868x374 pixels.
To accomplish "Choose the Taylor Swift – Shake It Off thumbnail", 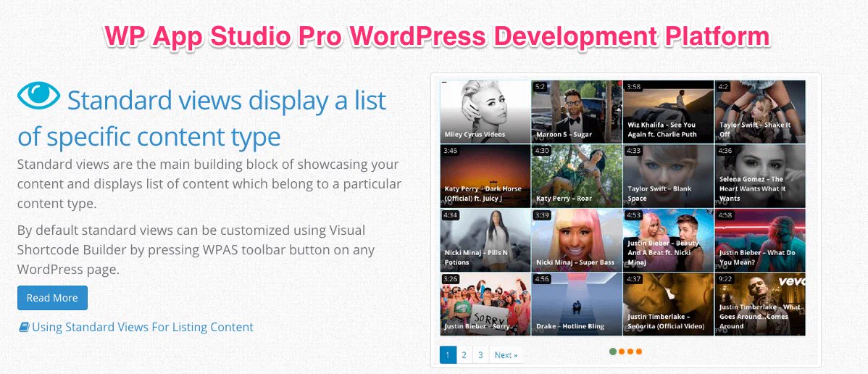I will tap(760, 112).
